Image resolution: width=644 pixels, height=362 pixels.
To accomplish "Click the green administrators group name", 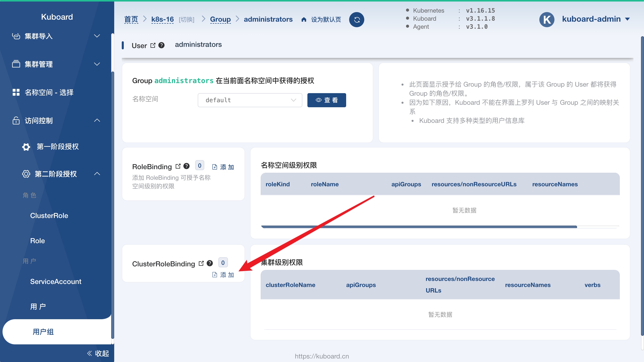I will coord(184,81).
